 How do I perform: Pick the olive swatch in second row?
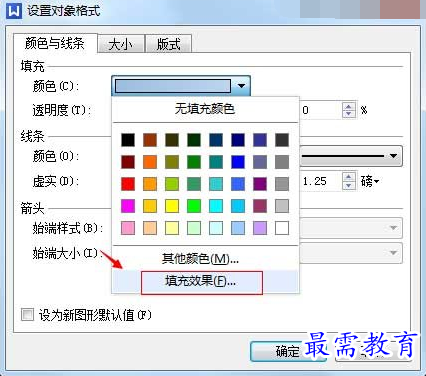(172, 162)
